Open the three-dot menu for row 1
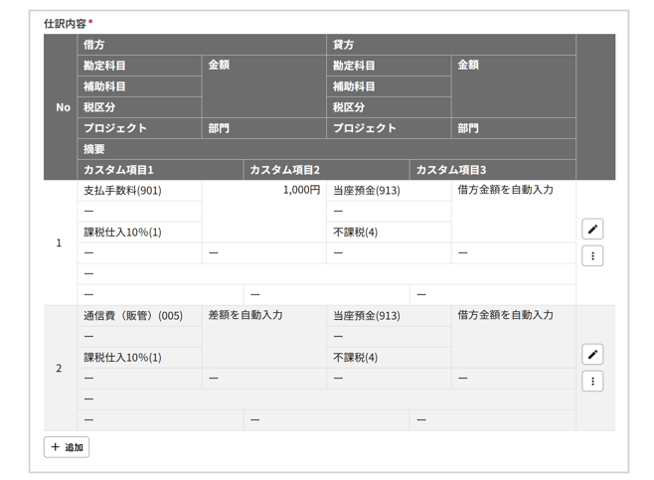654x480 pixels. pos(592,255)
